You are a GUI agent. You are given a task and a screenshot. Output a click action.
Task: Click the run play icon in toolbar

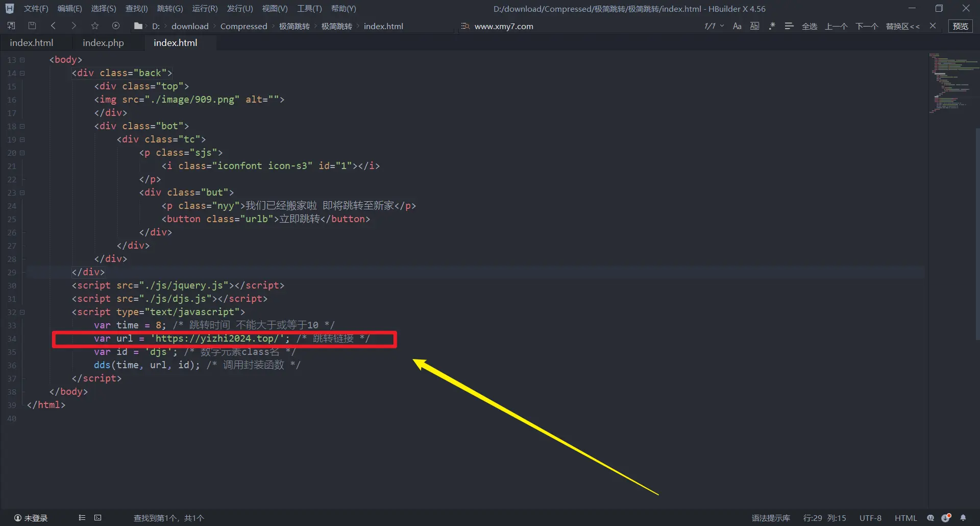tap(116, 26)
